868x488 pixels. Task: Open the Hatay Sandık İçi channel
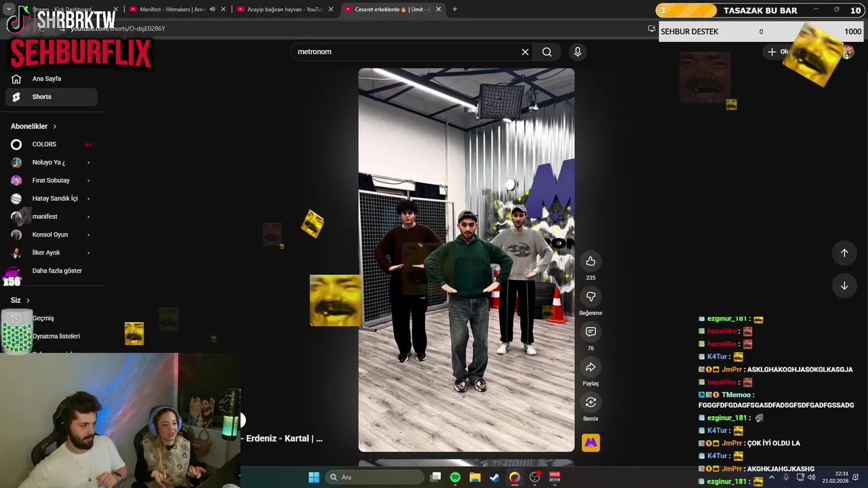coord(52,199)
